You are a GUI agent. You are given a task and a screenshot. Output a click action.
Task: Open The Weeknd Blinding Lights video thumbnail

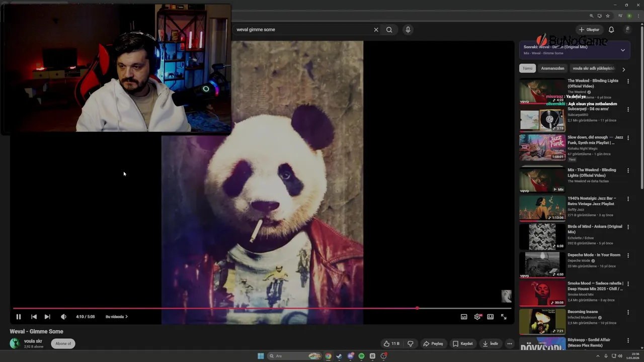pyautogui.click(x=542, y=91)
